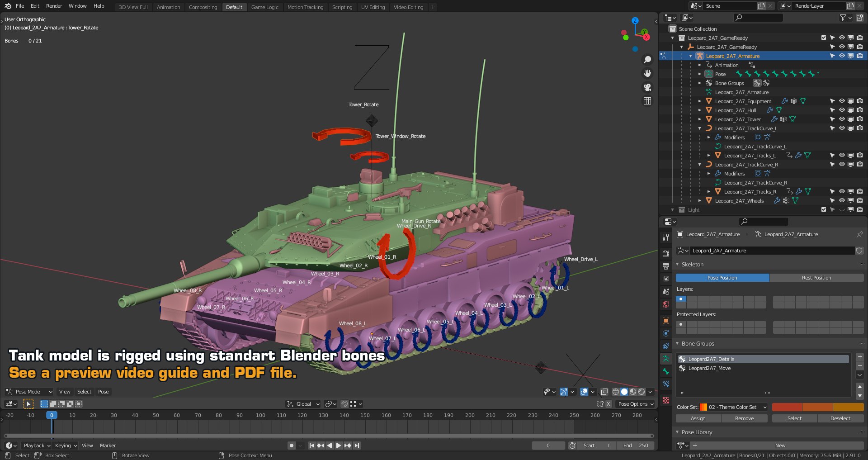Image resolution: width=868 pixels, height=460 pixels.
Task: Open the Render properties tab icon
Action: point(665,254)
